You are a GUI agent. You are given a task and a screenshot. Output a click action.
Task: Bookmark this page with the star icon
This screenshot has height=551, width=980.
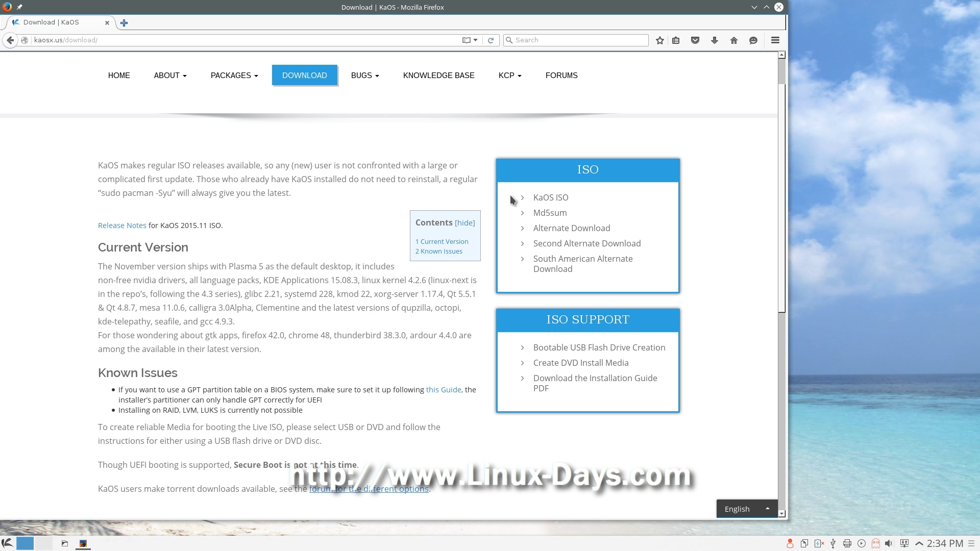point(660,40)
